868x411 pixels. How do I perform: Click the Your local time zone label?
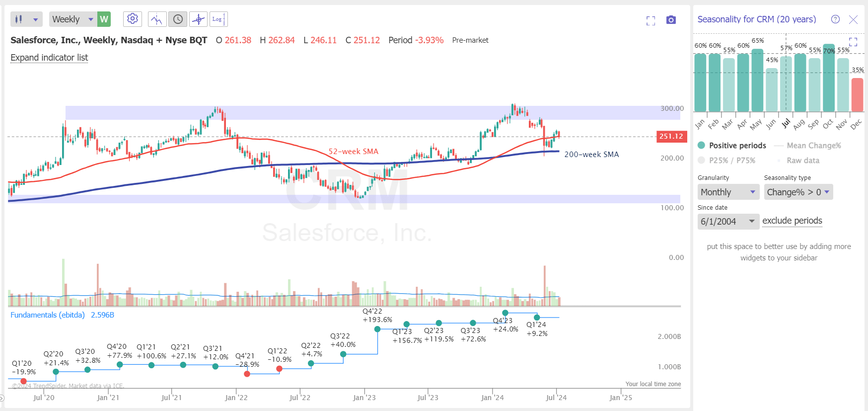coord(653,384)
